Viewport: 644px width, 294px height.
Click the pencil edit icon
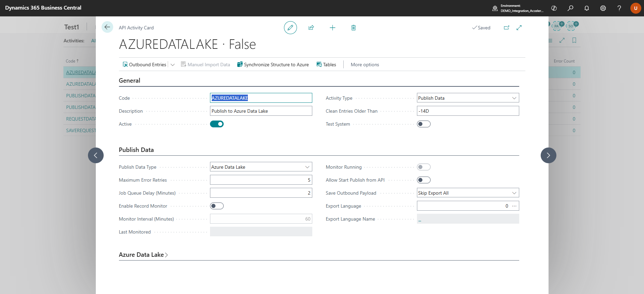pyautogui.click(x=290, y=28)
